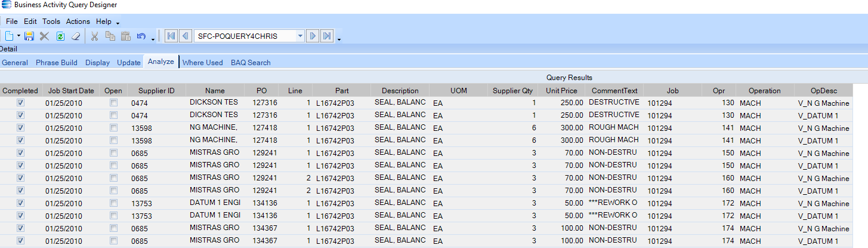
Task: Click inside the SFC-POQUERY4CHRIS query ID field
Action: [245, 36]
